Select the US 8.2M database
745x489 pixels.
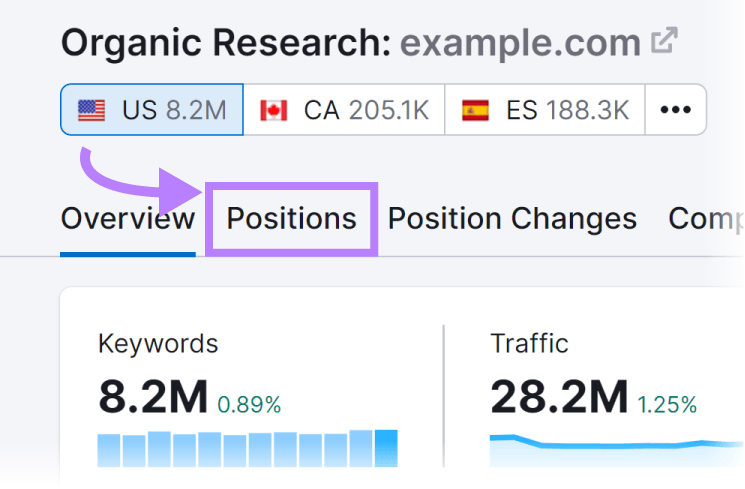tap(152, 110)
